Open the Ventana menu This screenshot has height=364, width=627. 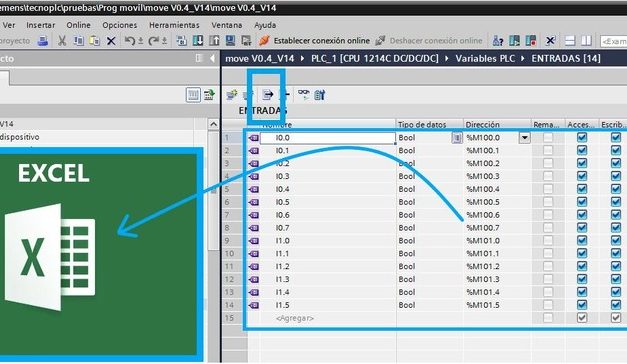click(227, 25)
